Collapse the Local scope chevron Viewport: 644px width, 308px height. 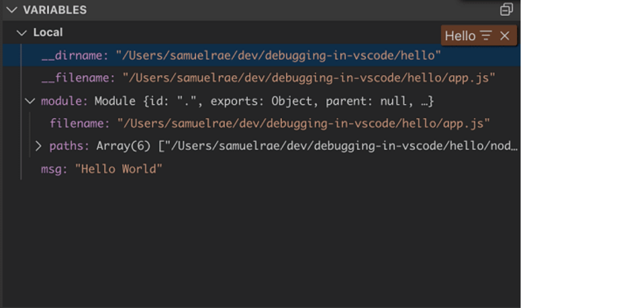click(21, 33)
